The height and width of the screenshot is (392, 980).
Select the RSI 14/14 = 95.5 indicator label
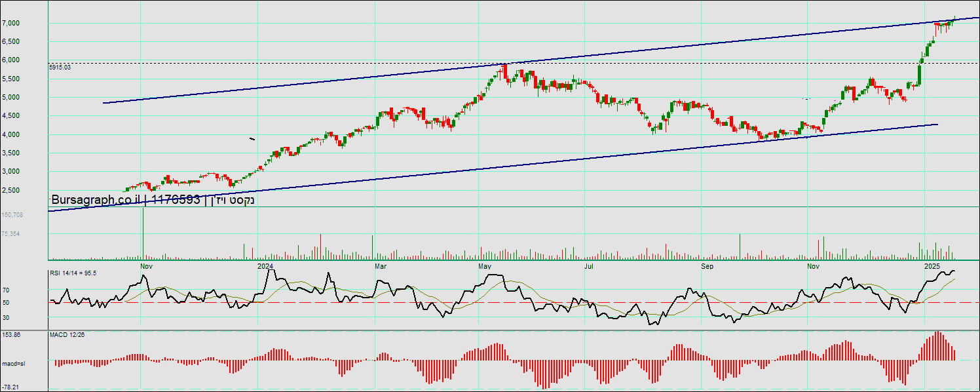tap(73, 273)
